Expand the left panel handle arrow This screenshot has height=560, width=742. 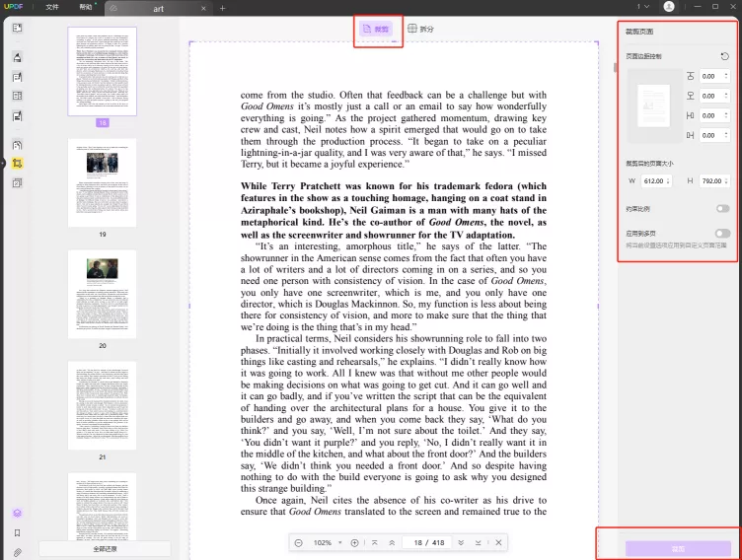pos(2,164)
